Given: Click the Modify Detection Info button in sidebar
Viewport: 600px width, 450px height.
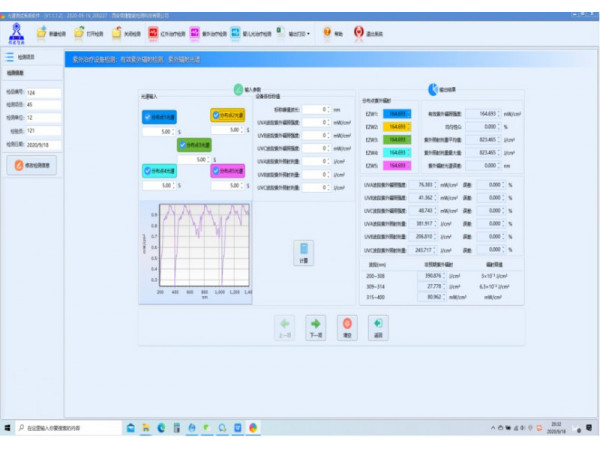Looking at the screenshot, I should [x=33, y=166].
